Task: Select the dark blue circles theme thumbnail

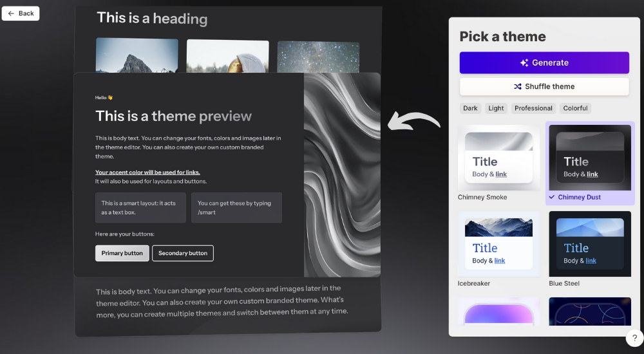Action: (589, 312)
